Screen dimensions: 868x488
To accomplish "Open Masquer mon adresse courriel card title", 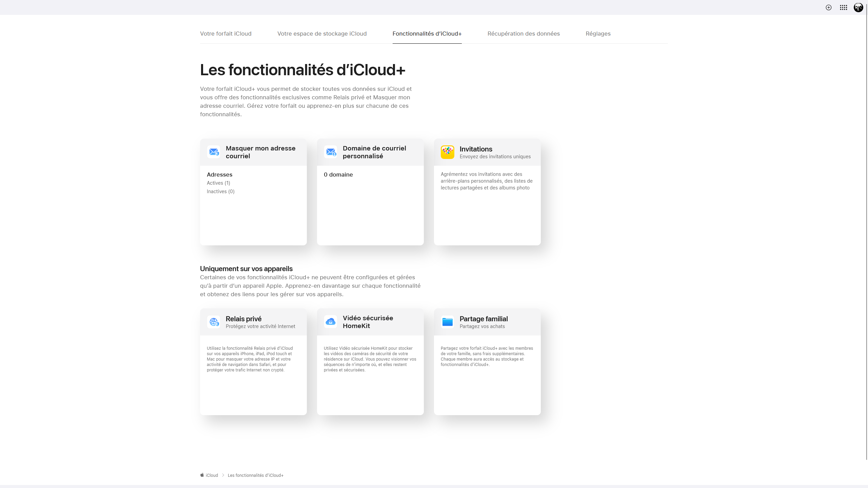I will pyautogui.click(x=260, y=152).
